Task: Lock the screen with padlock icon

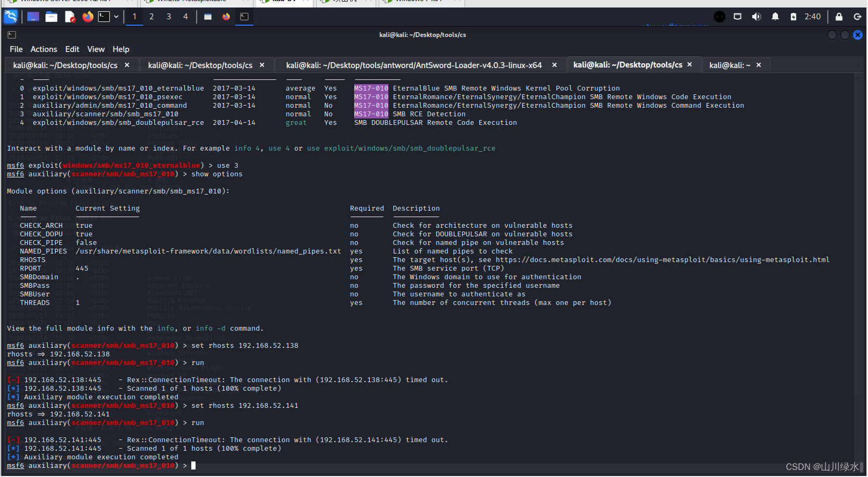Action: [839, 17]
